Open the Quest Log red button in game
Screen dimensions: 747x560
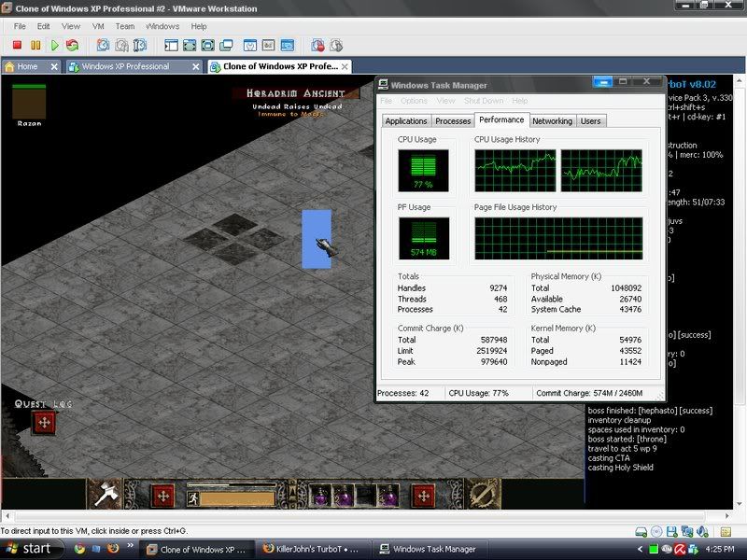click(x=44, y=423)
